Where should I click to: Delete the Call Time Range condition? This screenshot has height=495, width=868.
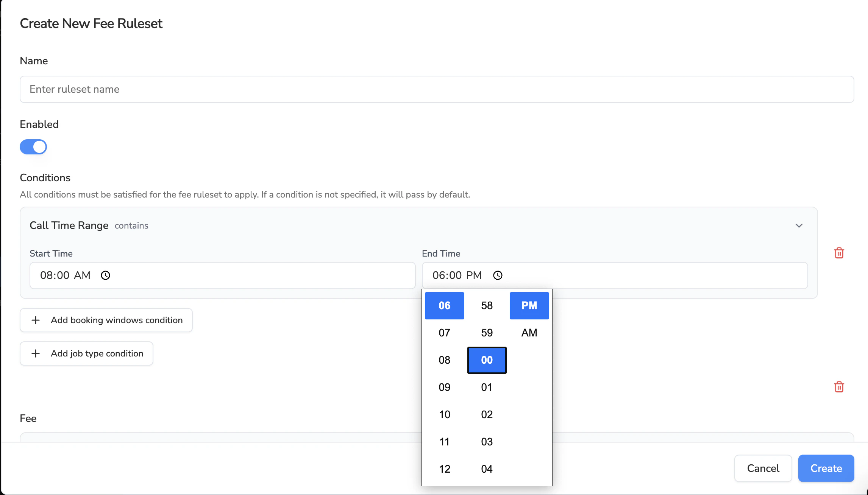click(x=839, y=253)
